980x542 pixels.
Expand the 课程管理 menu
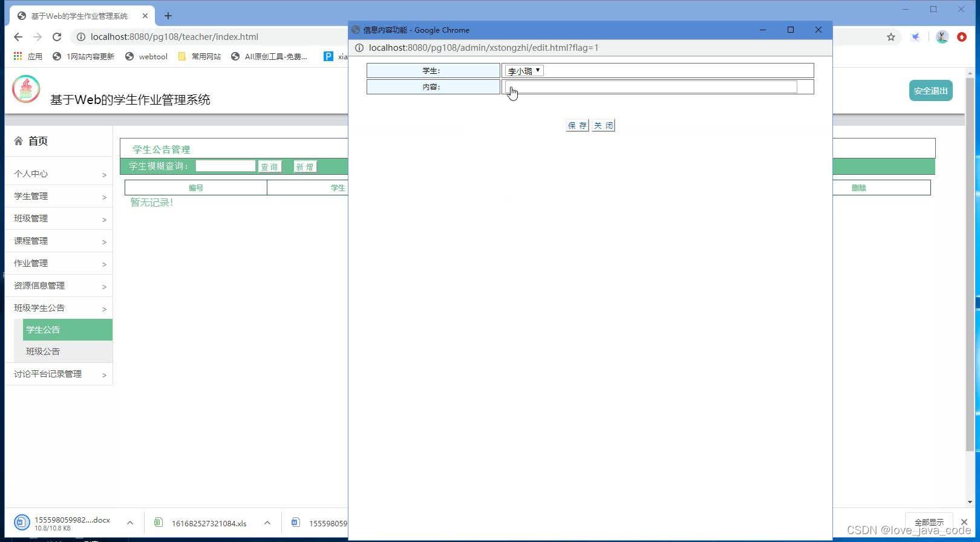(x=59, y=241)
